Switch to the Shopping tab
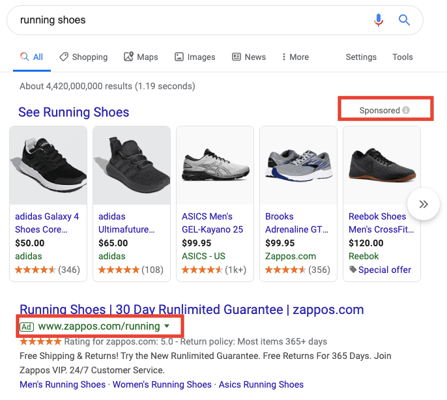Image resolution: width=447 pixels, height=400 pixels. click(83, 57)
